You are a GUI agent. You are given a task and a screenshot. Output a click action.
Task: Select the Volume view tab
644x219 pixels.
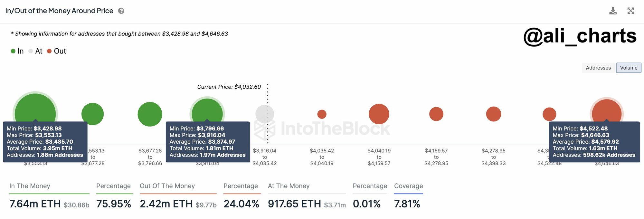[629, 68]
